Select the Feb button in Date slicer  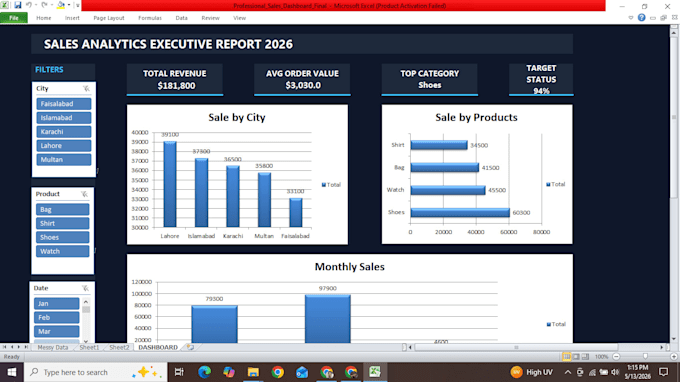[x=57, y=317]
